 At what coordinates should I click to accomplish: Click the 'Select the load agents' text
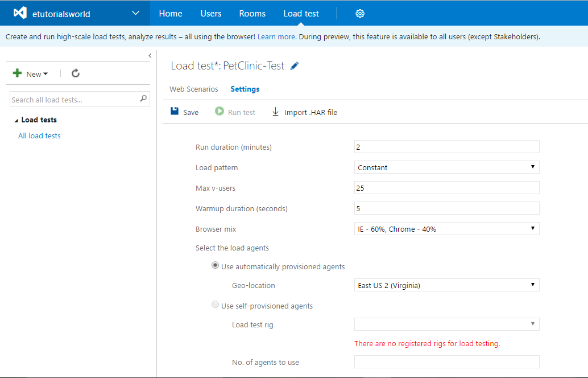pos(232,248)
